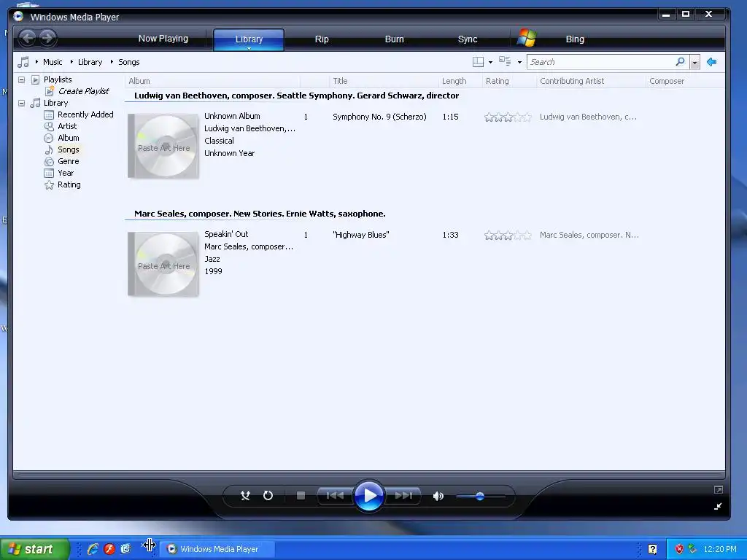This screenshot has height=560, width=747.
Task: Collapse the Library tree node
Action: point(21,103)
